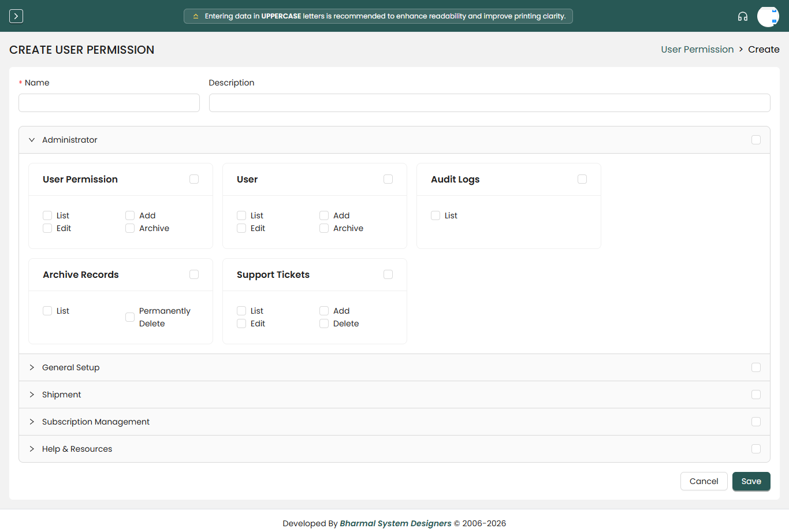Click the Audit Logs card title
The height and width of the screenshot is (532, 789).
point(455,179)
